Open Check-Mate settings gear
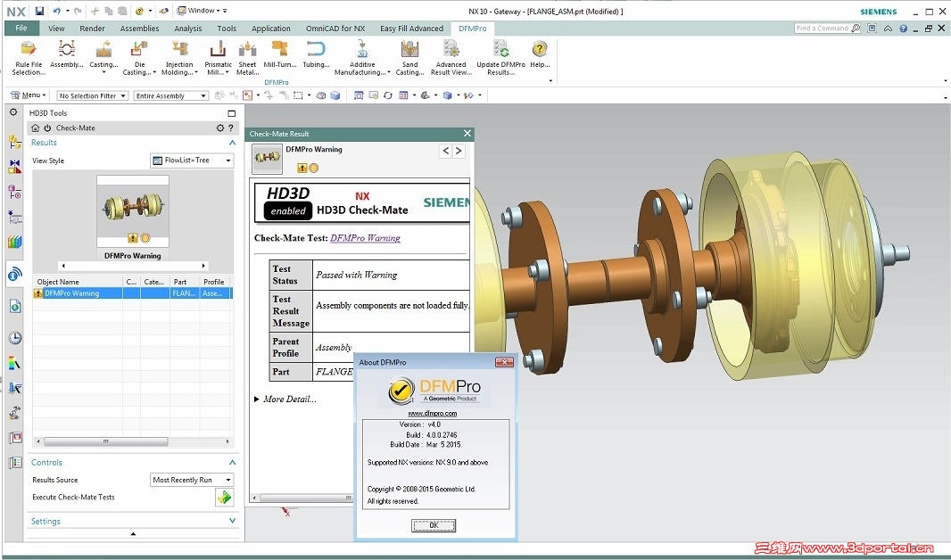 tap(220, 128)
